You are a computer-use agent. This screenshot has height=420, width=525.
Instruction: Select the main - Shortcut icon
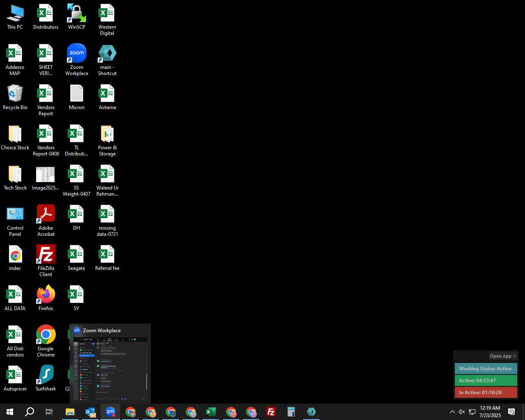(107, 60)
